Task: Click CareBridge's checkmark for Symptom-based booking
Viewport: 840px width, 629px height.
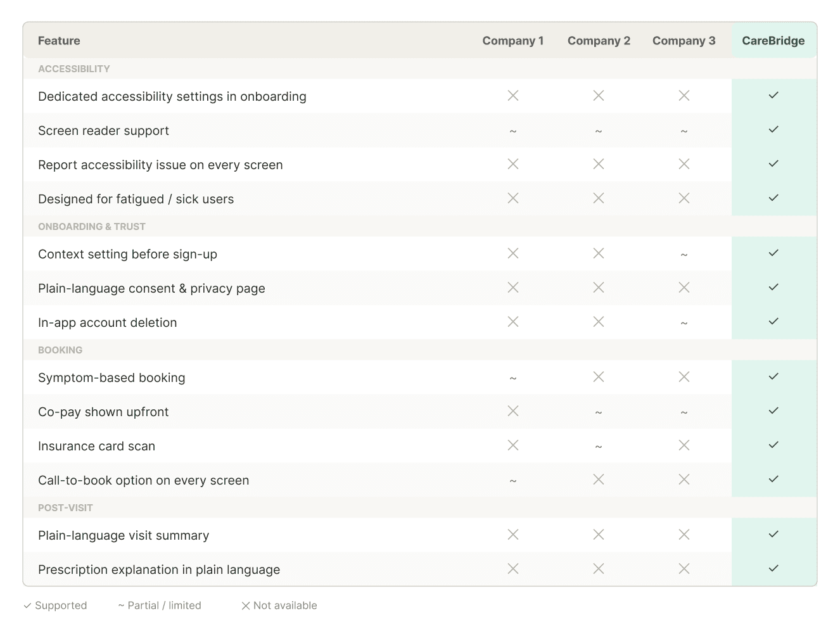Action: point(773,376)
